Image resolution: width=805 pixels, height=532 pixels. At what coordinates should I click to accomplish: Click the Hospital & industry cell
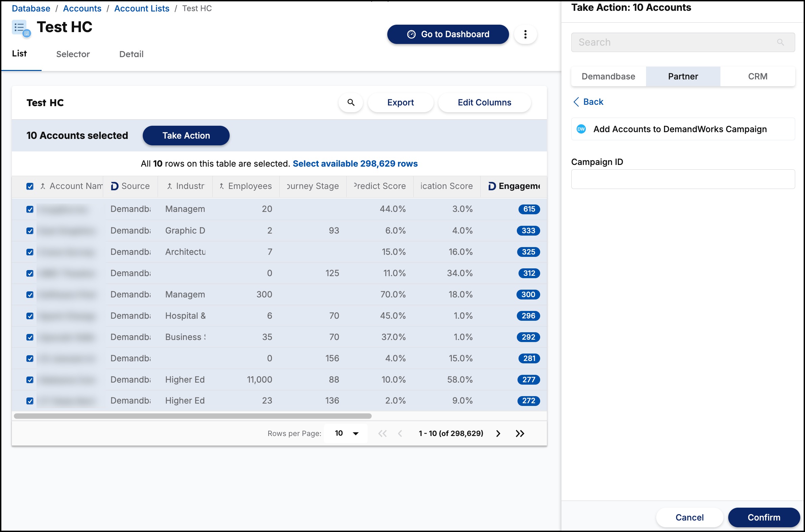[x=185, y=316]
